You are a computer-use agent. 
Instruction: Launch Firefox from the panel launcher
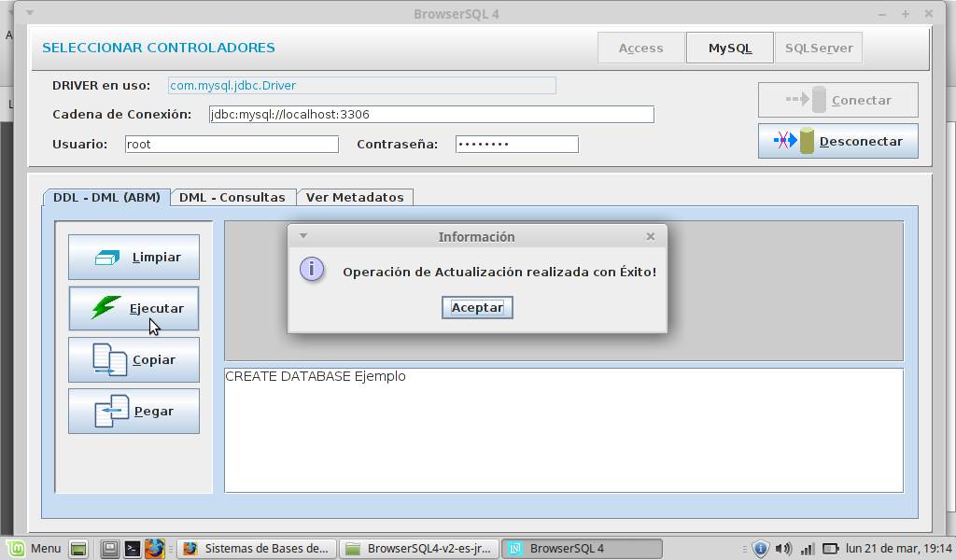(x=155, y=548)
